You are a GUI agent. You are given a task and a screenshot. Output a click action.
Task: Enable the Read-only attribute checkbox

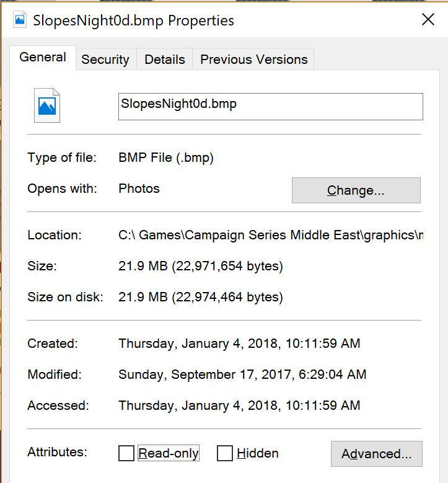126,453
